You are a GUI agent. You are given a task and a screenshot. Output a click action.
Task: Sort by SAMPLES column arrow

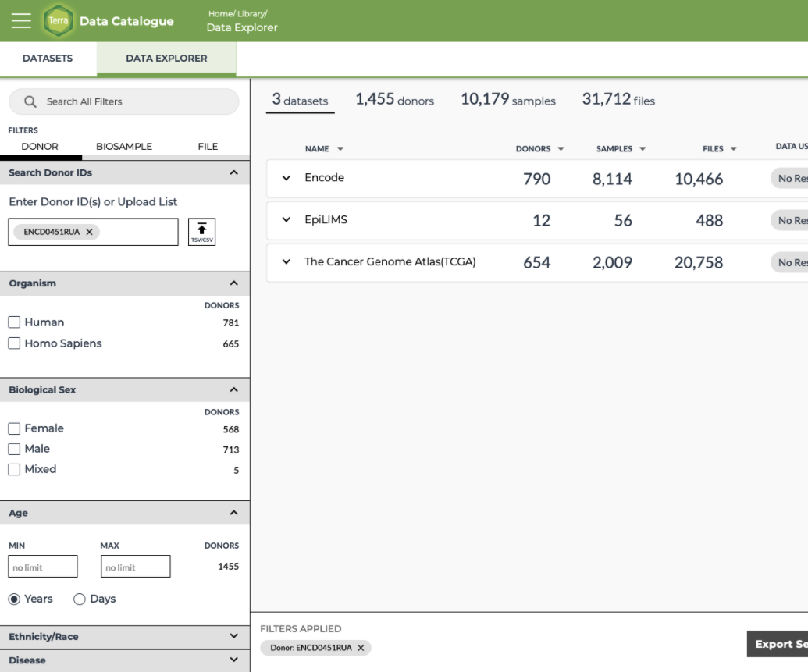pos(642,149)
